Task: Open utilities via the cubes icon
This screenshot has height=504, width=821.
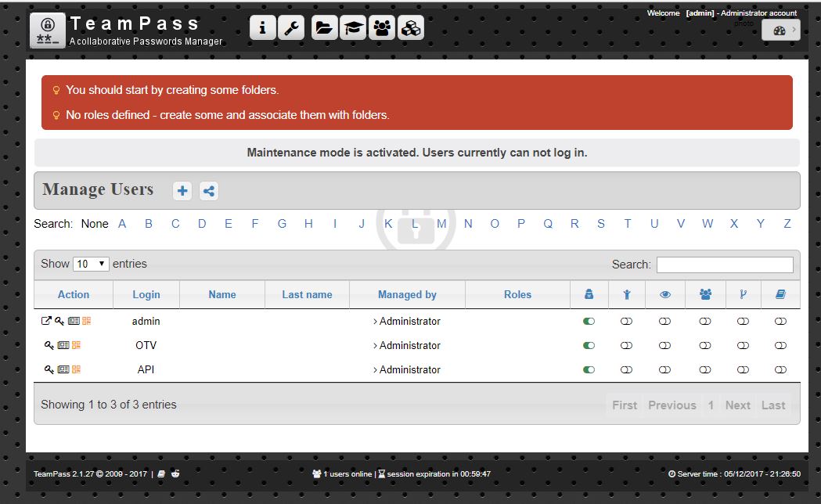Action: (x=410, y=27)
